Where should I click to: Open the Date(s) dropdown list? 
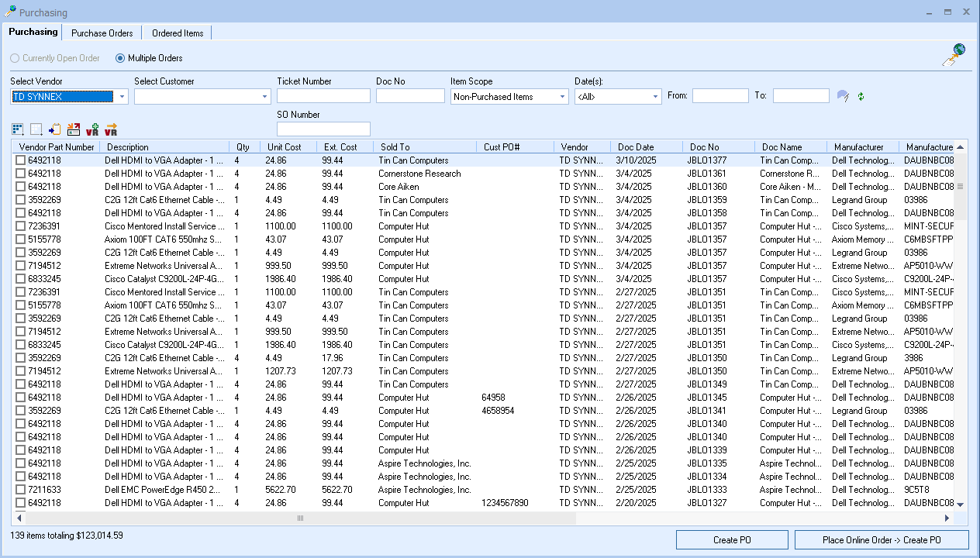pyautogui.click(x=655, y=97)
